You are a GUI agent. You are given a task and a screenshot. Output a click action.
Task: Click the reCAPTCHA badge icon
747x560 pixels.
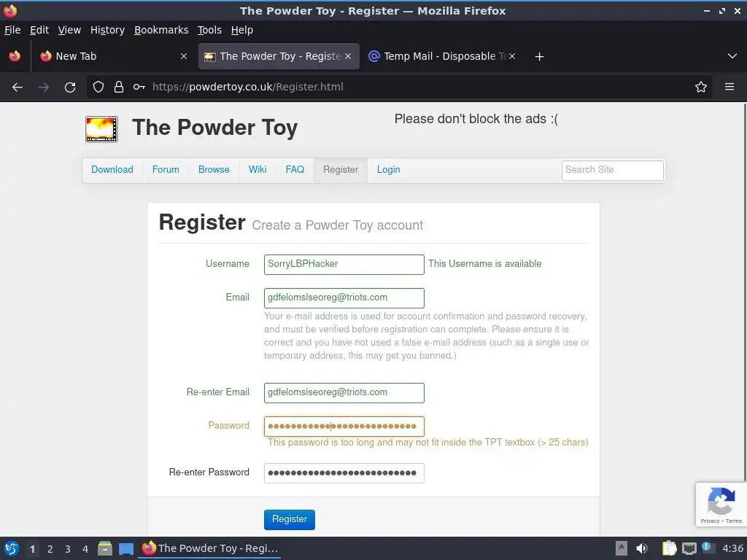(721, 501)
